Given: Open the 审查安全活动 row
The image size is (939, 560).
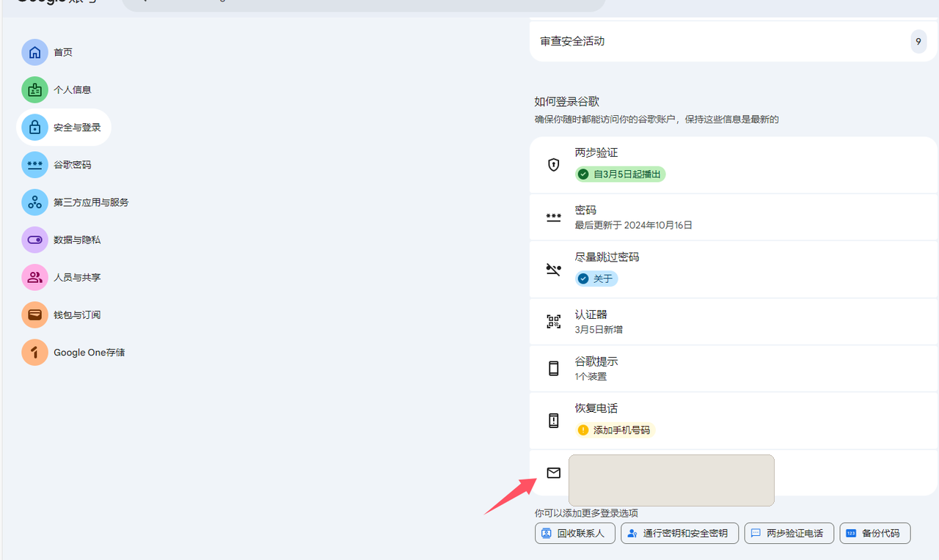Looking at the screenshot, I should 734,41.
